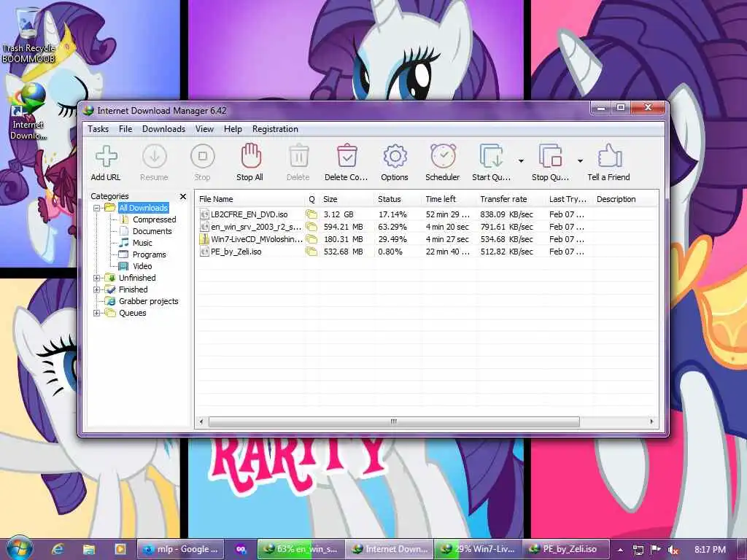Select the Documents category
747x560 pixels.
152,231
